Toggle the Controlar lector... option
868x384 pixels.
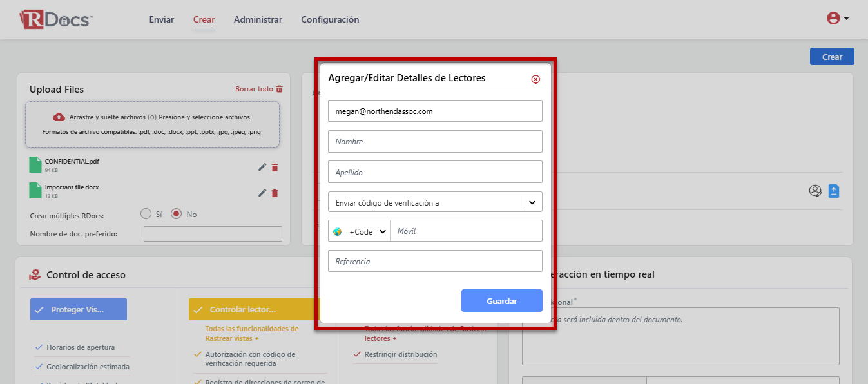point(254,309)
